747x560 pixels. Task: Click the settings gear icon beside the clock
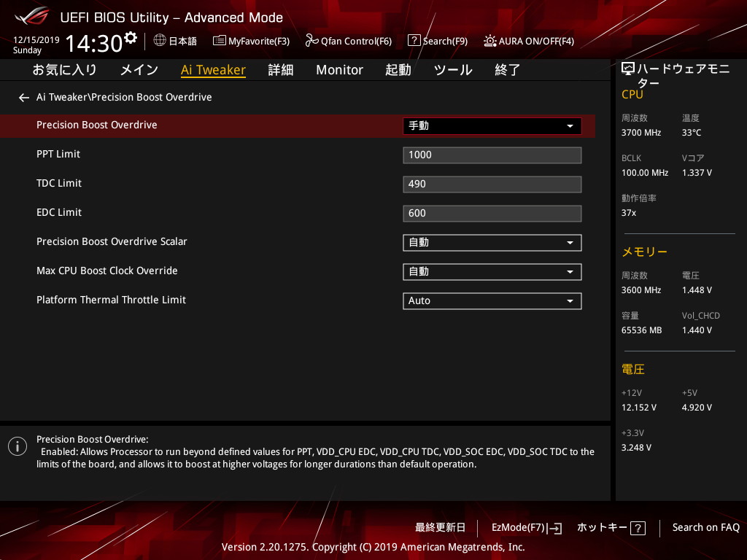coord(131,37)
